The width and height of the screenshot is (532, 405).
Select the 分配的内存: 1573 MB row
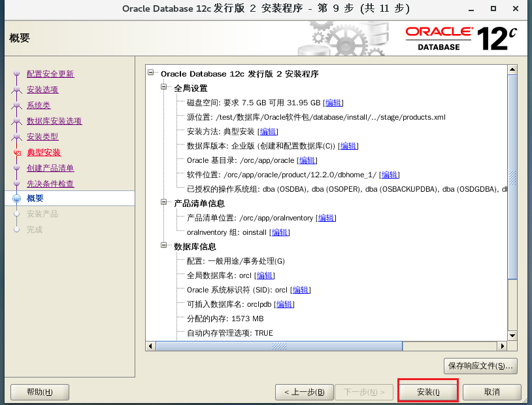point(225,319)
